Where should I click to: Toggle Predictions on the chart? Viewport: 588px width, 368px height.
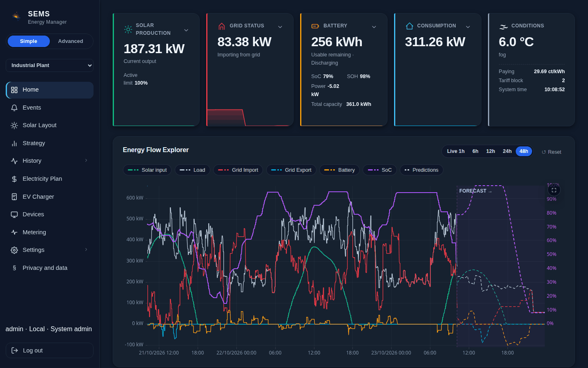point(421,170)
